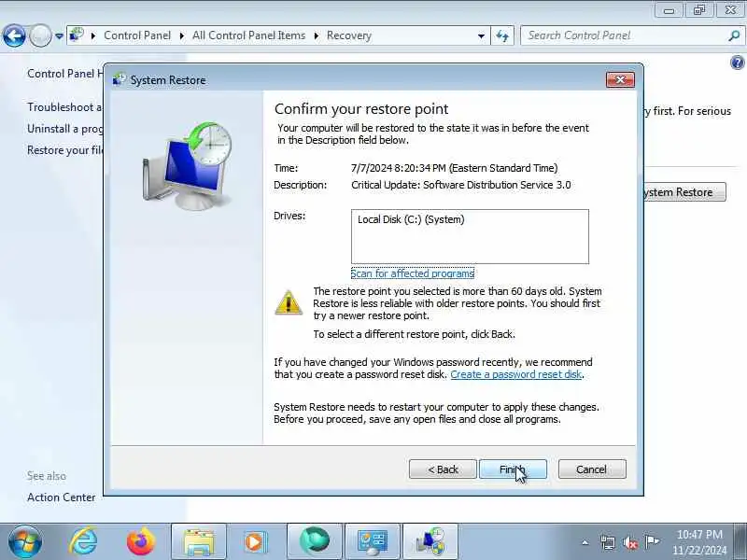
Task: Switch to Control Panel taskbar window
Action: pyautogui.click(x=373, y=542)
